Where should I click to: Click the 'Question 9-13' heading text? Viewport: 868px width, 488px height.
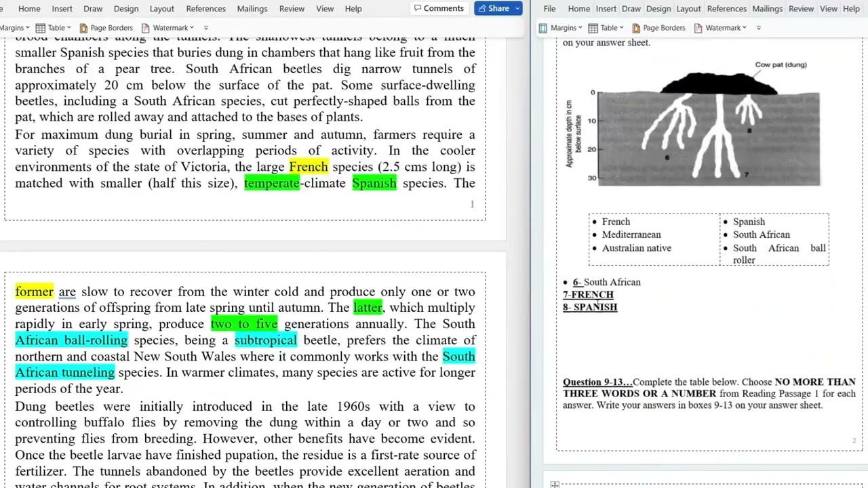point(597,382)
